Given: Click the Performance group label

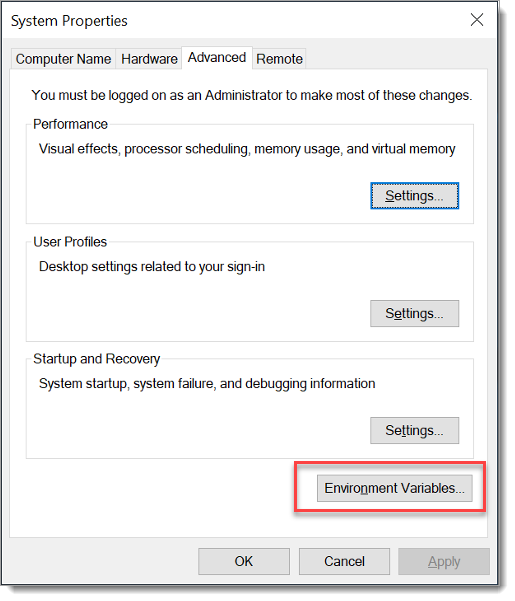Looking at the screenshot, I should pyautogui.click(x=70, y=124).
